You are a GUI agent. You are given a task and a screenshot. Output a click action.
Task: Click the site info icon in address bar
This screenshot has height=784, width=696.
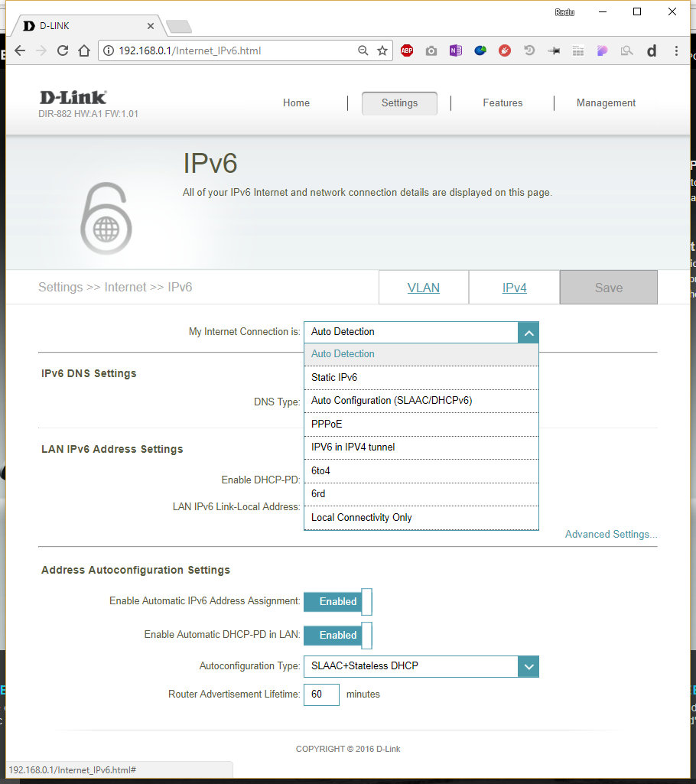pos(109,50)
